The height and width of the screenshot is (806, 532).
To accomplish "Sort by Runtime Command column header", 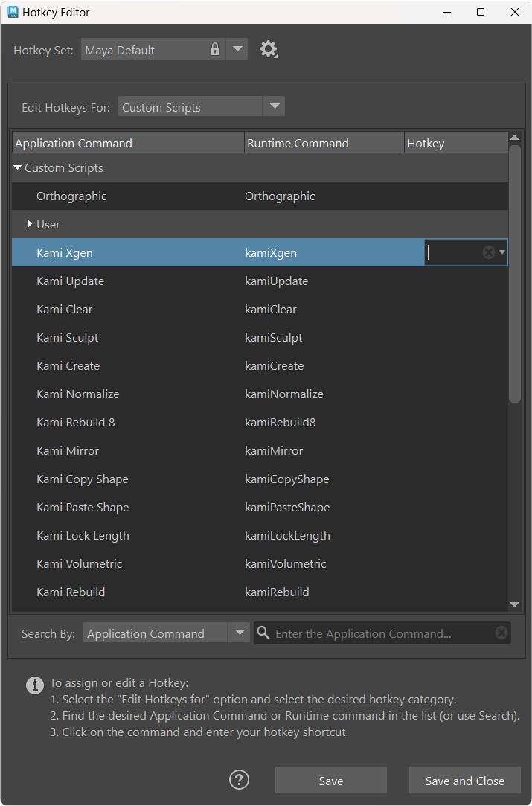I will pos(324,142).
